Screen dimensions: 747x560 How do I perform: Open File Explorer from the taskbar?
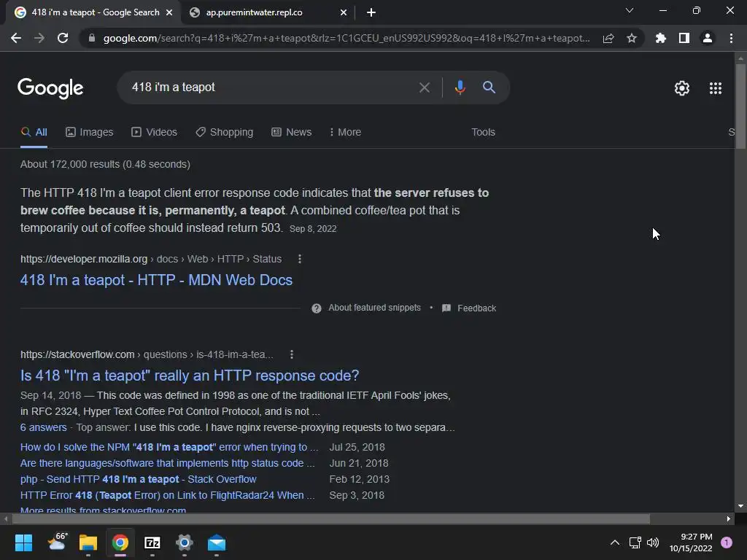[88, 542]
